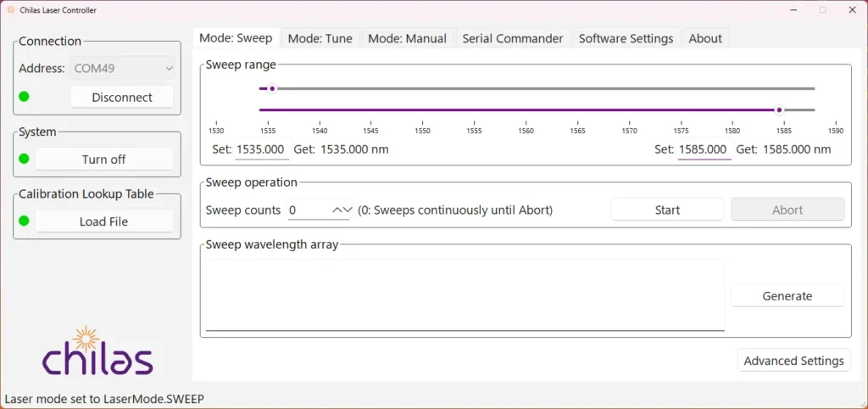
Task: Click the green Connection status indicator
Action: (x=24, y=97)
